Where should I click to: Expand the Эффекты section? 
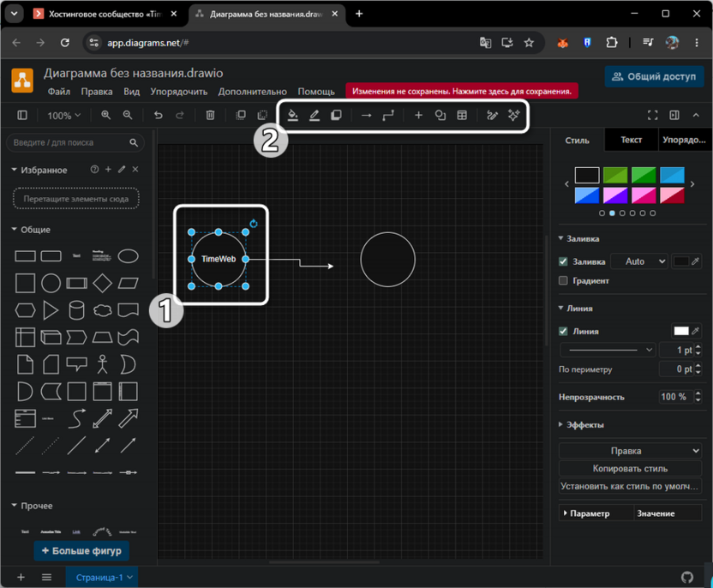pyautogui.click(x=581, y=425)
